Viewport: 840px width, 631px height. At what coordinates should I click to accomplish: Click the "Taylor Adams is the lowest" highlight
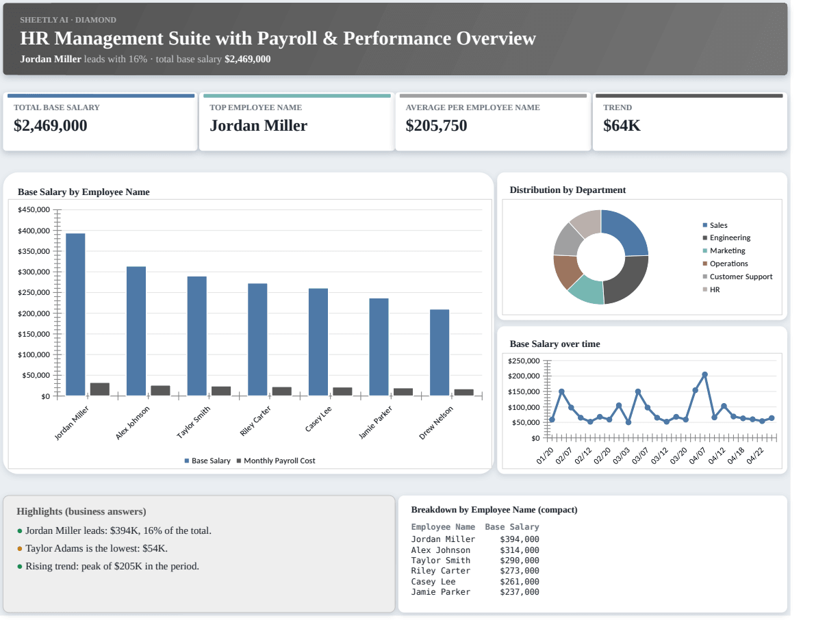(x=92, y=548)
